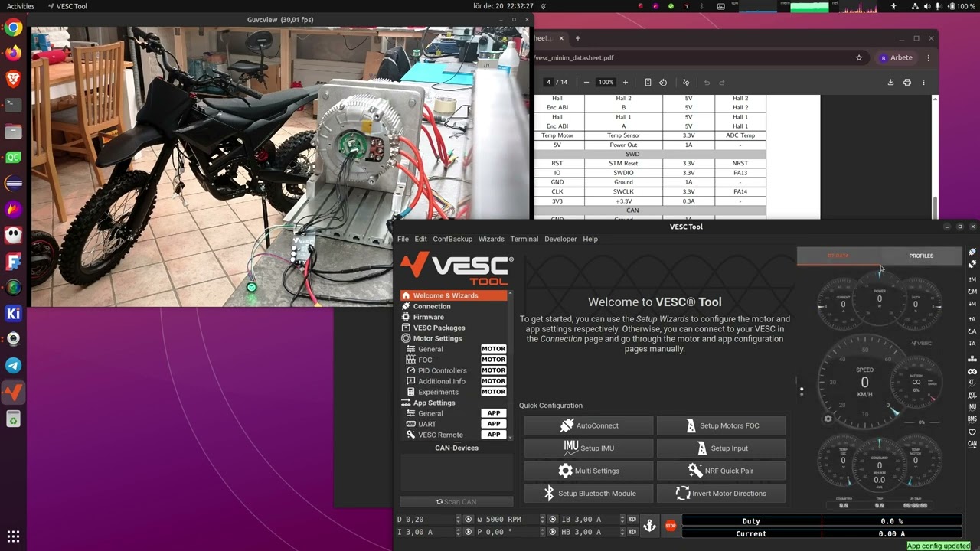Click the AutoConnect quick configuration button

pyautogui.click(x=589, y=425)
